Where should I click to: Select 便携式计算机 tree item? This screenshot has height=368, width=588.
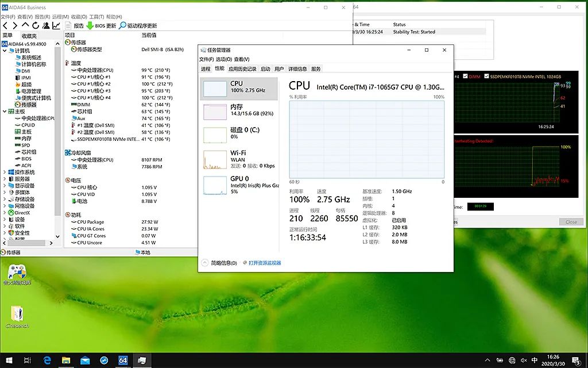[x=33, y=98]
